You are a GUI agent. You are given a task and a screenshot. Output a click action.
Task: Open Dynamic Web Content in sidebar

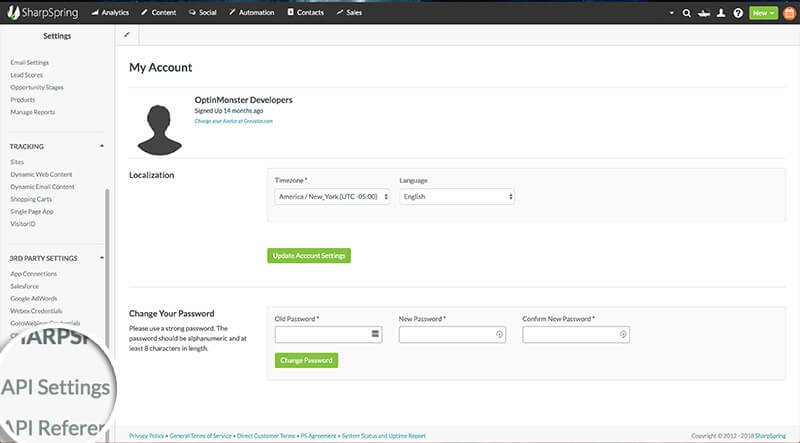tap(41, 174)
